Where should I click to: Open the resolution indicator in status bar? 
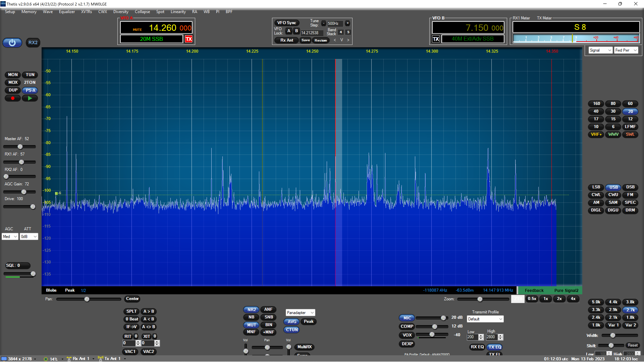point(18,359)
